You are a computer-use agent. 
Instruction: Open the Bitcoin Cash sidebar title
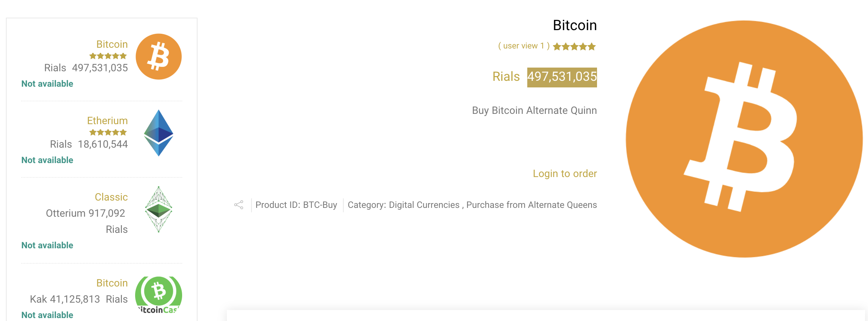pos(112,283)
